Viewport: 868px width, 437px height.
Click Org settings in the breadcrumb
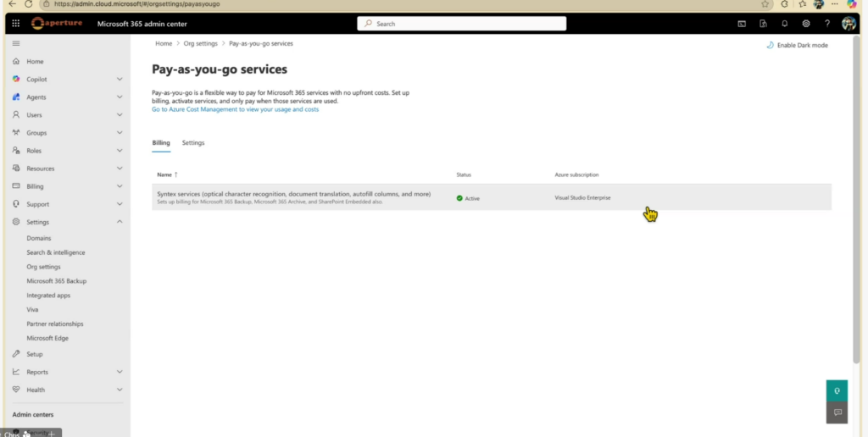click(x=200, y=43)
